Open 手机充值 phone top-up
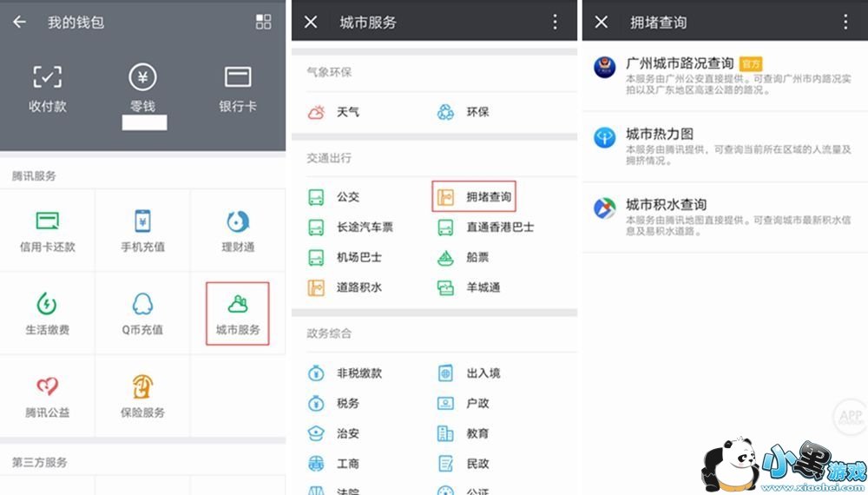Screen dimensions: 868x495 point(142,230)
